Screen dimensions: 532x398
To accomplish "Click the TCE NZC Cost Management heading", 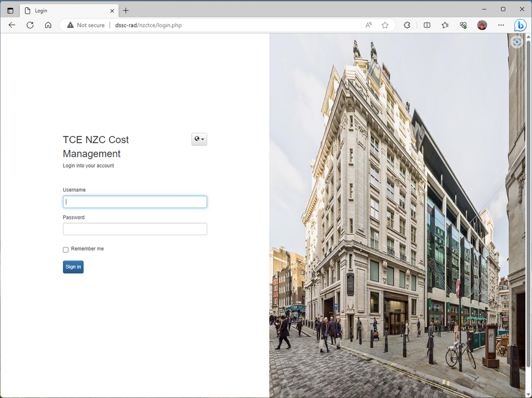I will tap(96, 146).
